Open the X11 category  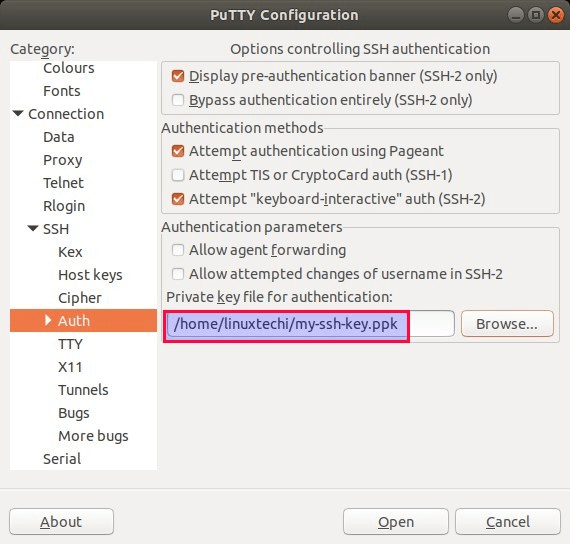point(70,367)
